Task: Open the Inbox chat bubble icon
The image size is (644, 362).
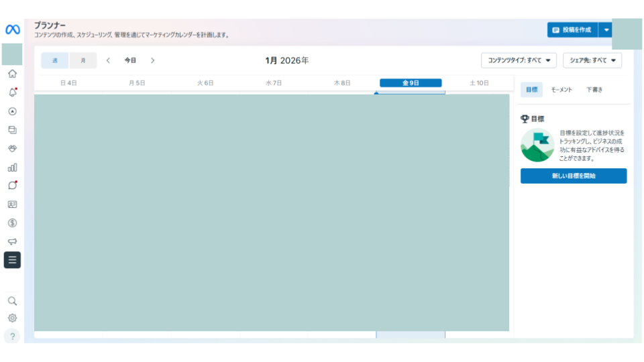Action: tap(12, 186)
